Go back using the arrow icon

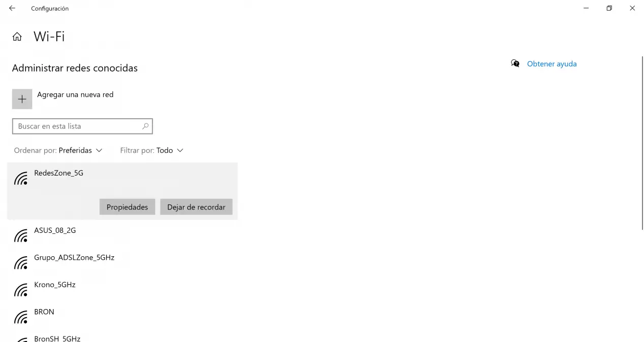[12, 8]
